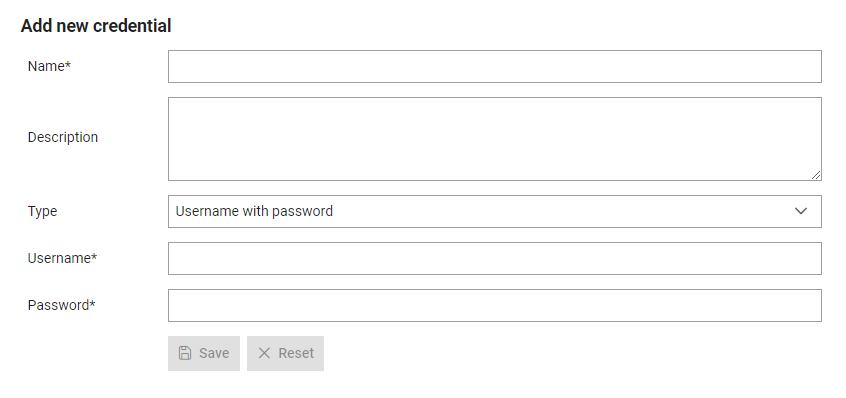Click the Add new credential heading
846x398 pixels.
click(96, 26)
